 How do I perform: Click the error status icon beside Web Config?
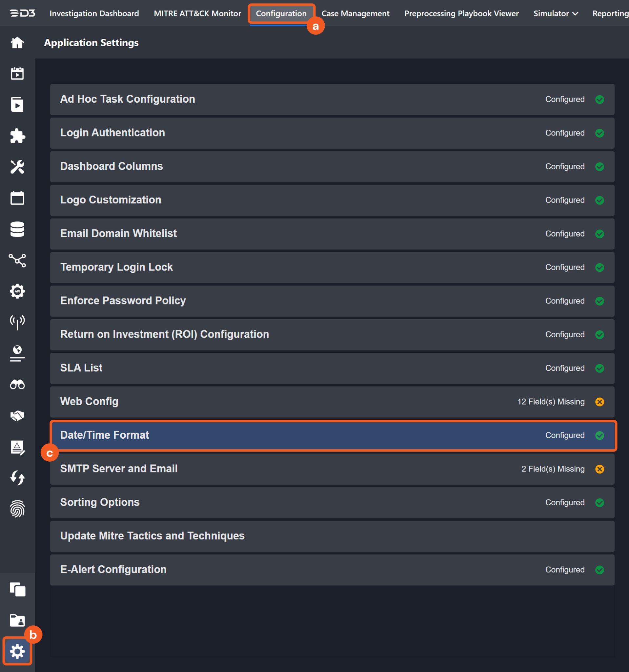[599, 402]
